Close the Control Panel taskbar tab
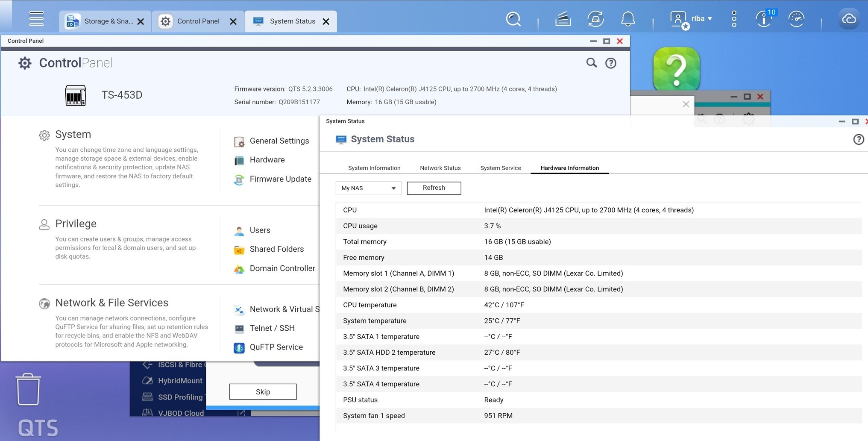Viewport: 868px width, 441px height. 233,21
